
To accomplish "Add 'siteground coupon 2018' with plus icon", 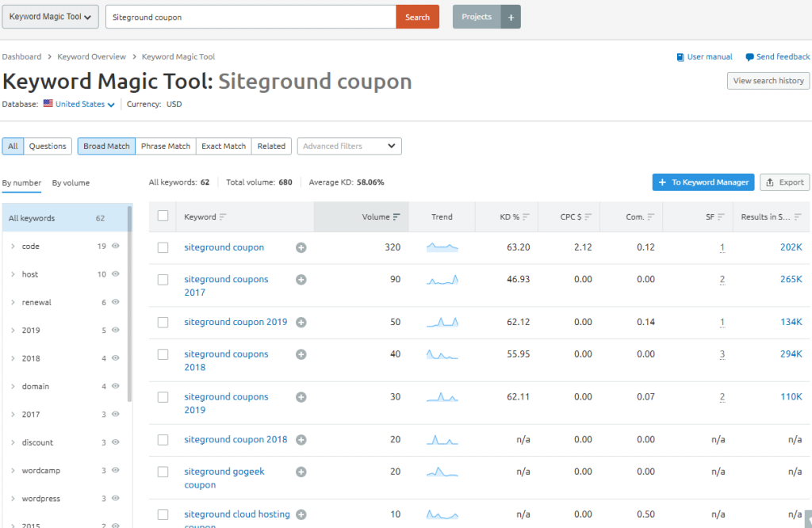I will pyautogui.click(x=301, y=439).
